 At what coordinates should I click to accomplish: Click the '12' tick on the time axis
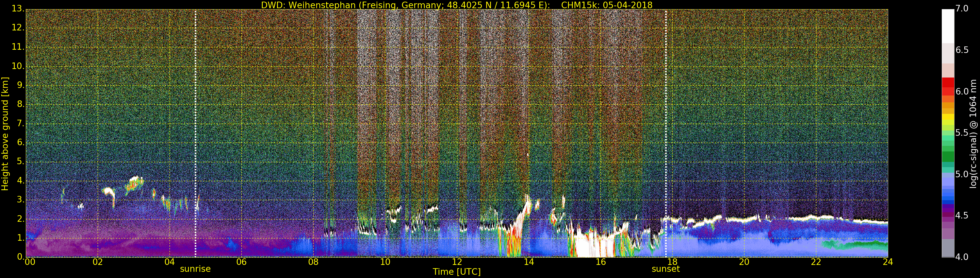point(457,262)
